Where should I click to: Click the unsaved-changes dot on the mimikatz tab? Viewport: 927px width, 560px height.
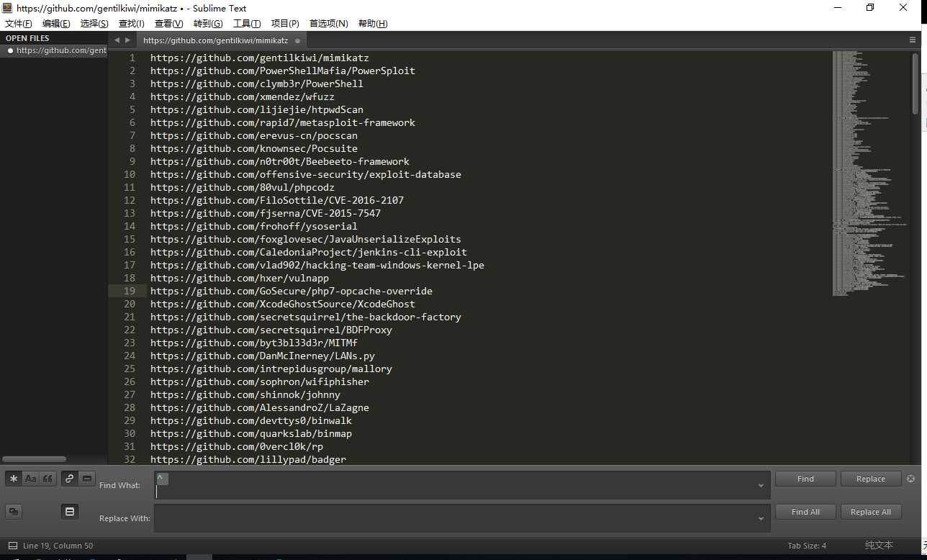pos(297,41)
